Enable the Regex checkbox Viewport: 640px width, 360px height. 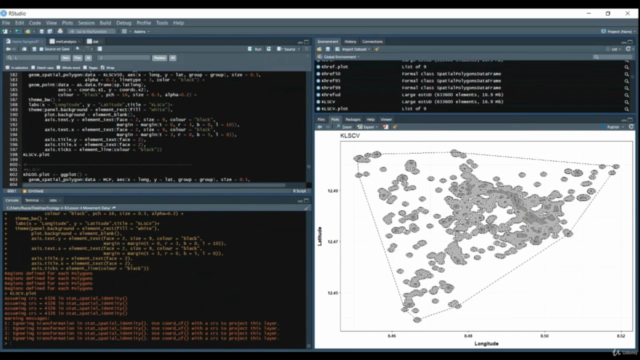click(x=85, y=67)
